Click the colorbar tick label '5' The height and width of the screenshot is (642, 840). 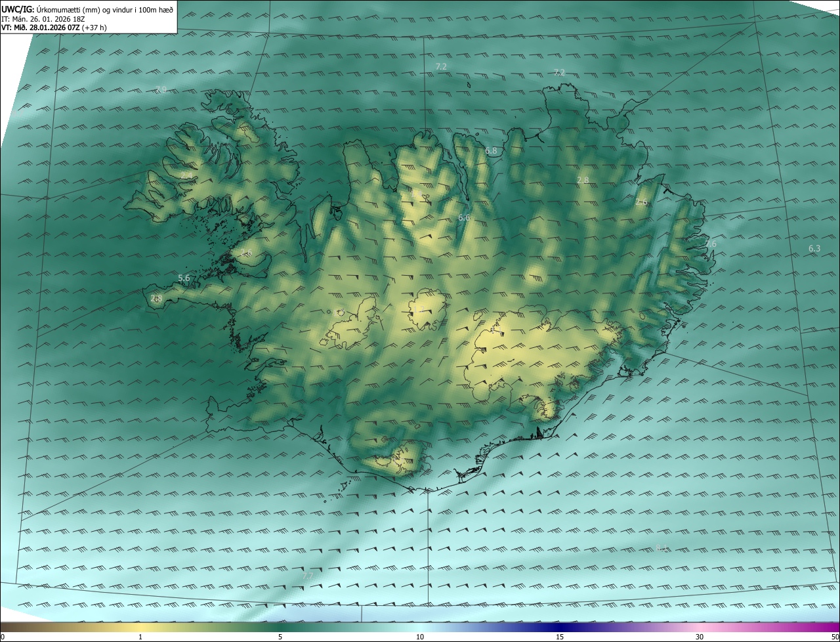(x=280, y=637)
